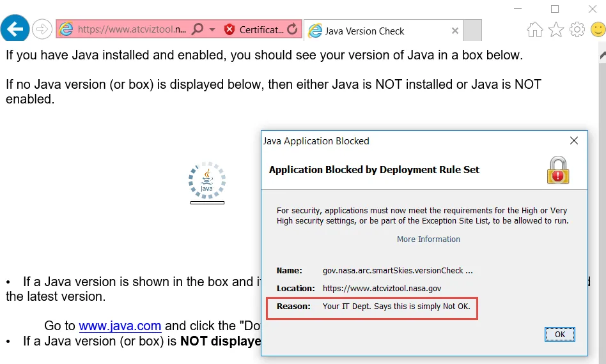Click the address bar search magnifier
Screen dimensions: 606x364
198,29
